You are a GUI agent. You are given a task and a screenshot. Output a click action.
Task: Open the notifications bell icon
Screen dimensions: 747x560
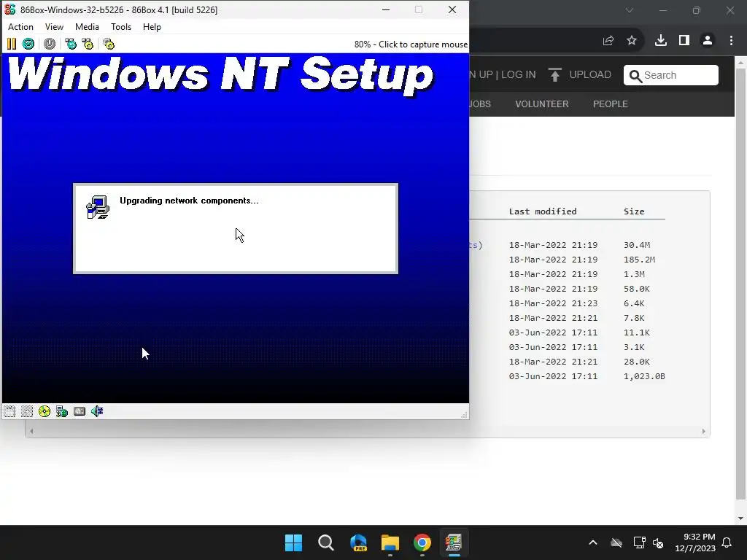(x=727, y=542)
